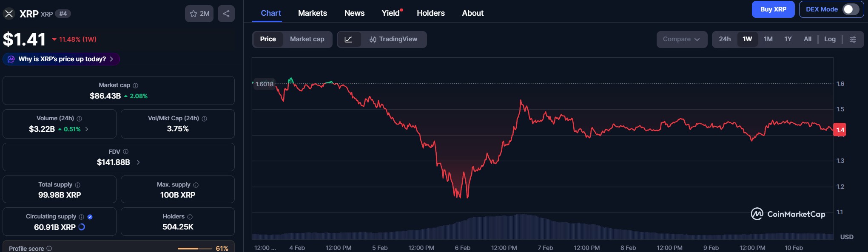
Task: Open Holders info icon
Action: [x=190, y=217]
